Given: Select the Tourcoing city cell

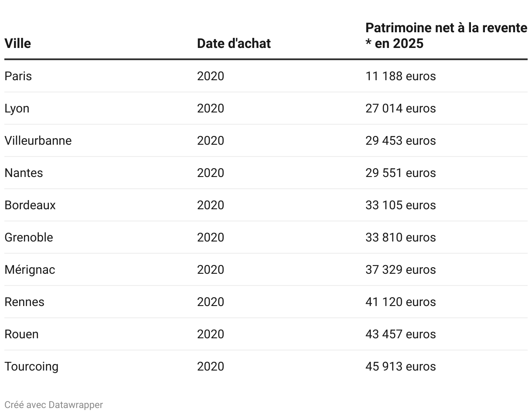Looking at the screenshot, I should coord(31,366).
